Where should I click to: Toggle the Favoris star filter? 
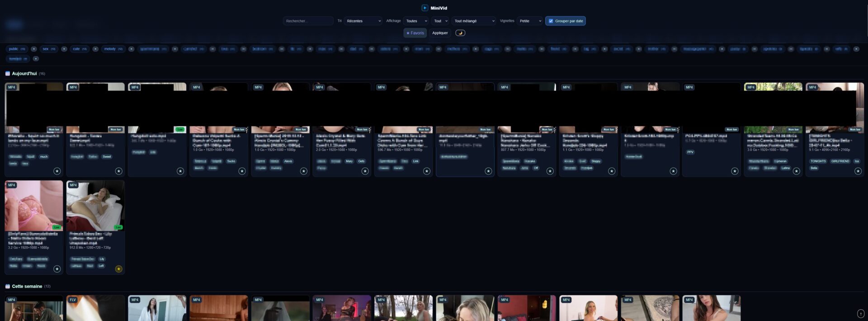click(415, 33)
